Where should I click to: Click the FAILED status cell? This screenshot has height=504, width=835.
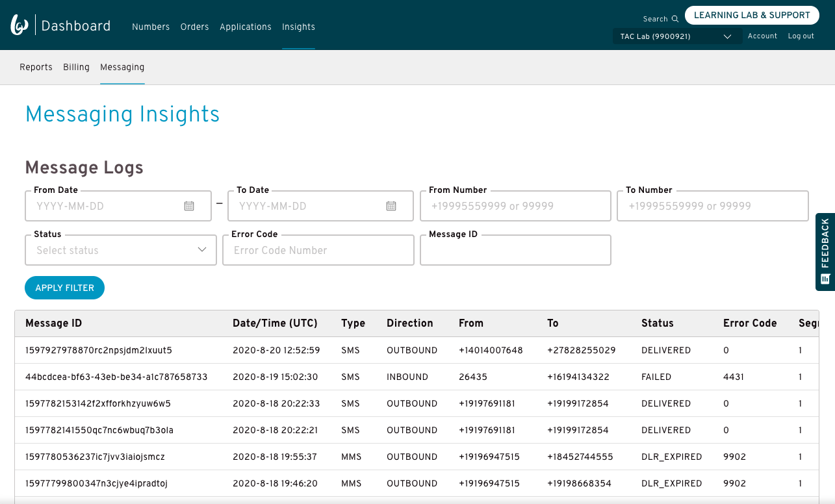(x=656, y=377)
